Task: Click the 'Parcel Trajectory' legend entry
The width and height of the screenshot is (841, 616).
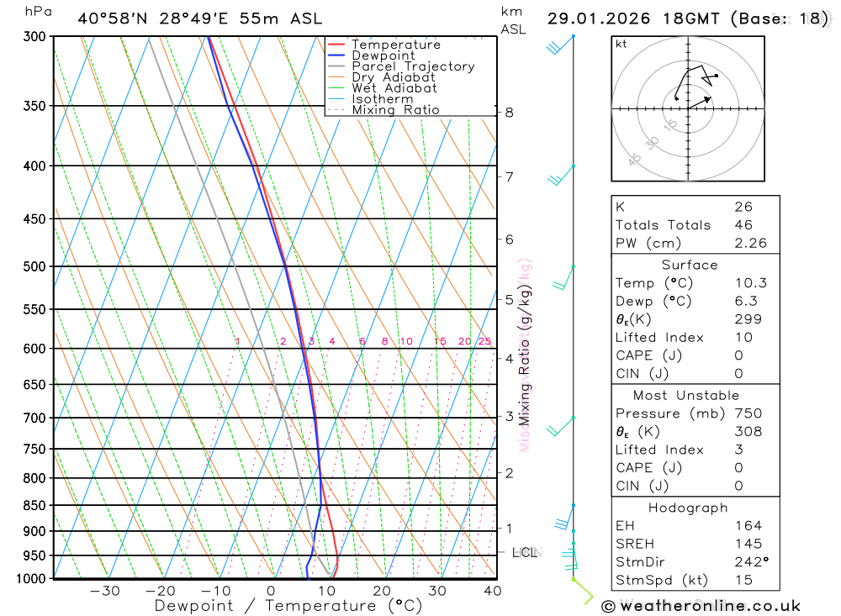Action: [x=413, y=66]
